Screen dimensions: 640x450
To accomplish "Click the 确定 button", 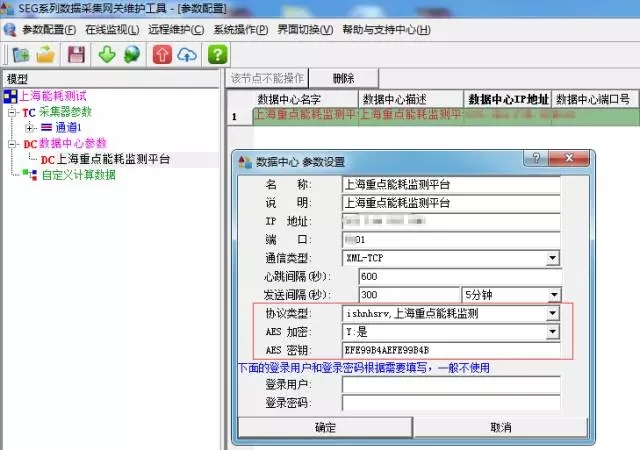I will 325,427.
